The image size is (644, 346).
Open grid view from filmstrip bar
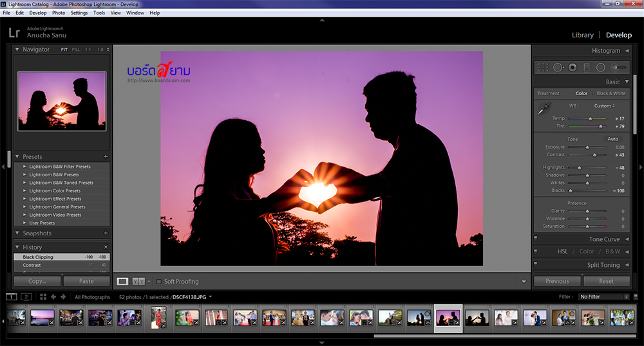(x=43, y=297)
